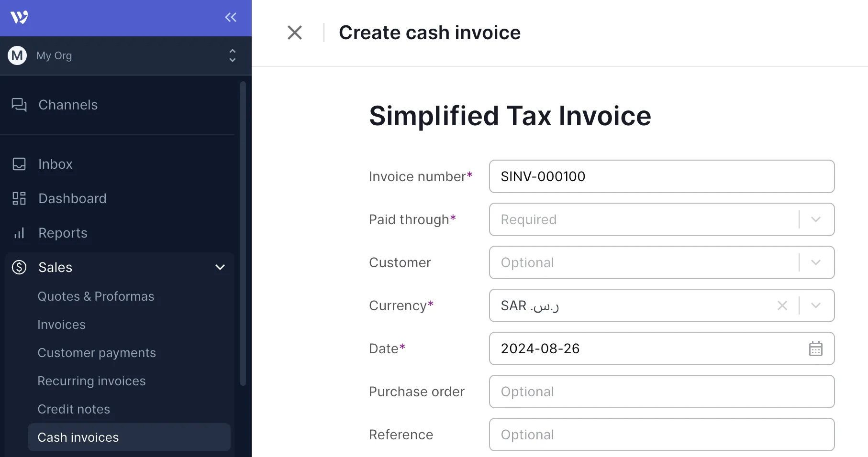Click the Date input field
This screenshot has width=868, height=457.
(x=662, y=348)
